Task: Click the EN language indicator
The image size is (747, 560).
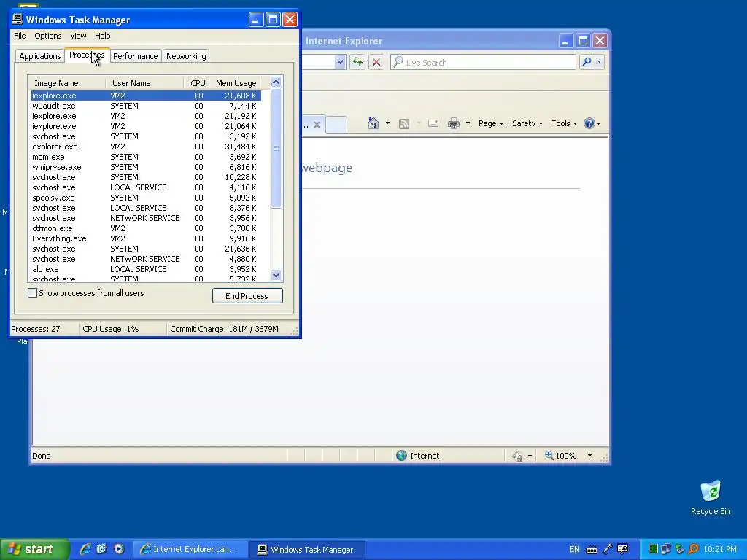Action: pyautogui.click(x=575, y=550)
